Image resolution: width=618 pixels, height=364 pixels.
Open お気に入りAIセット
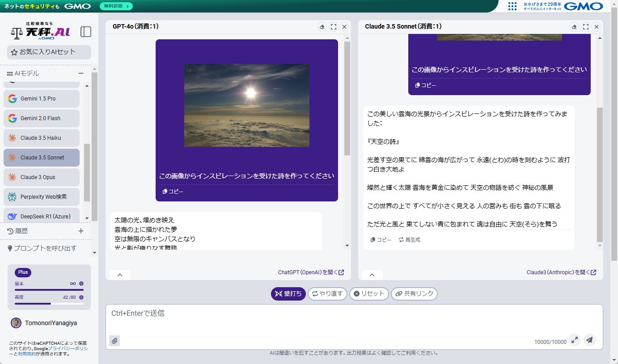[x=49, y=52]
